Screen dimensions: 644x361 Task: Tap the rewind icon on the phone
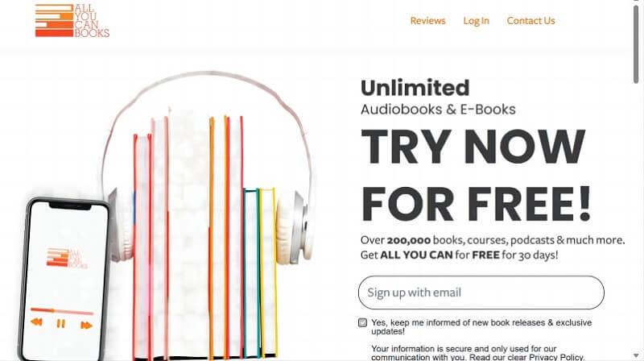[36, 322]
